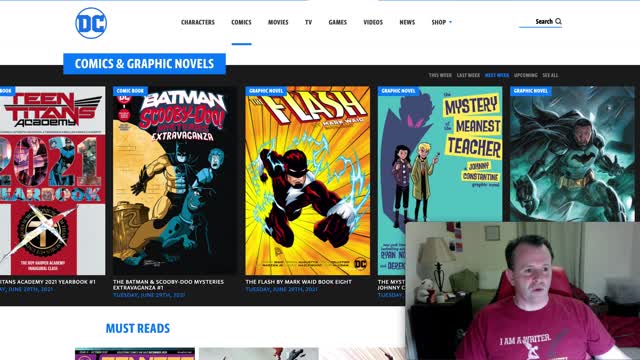
Task: Click into the Search field
Action: pyautogui.click(x=540, y=22)
